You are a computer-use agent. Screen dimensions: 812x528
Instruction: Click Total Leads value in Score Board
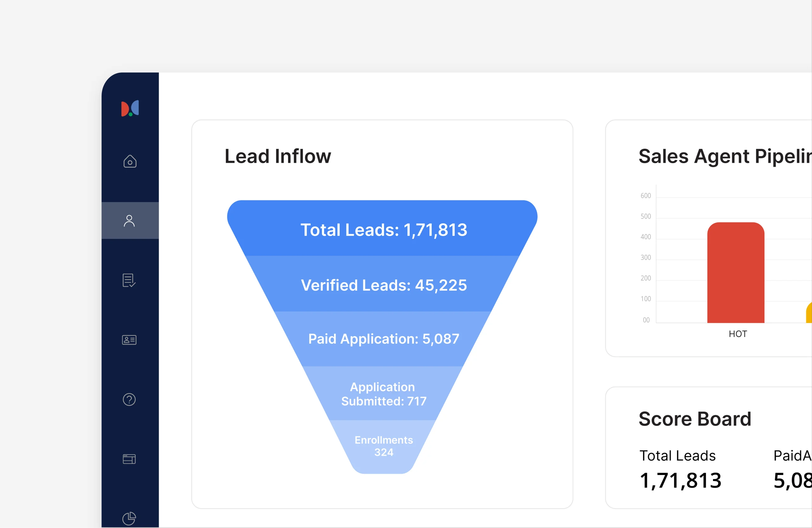(680, 480)
